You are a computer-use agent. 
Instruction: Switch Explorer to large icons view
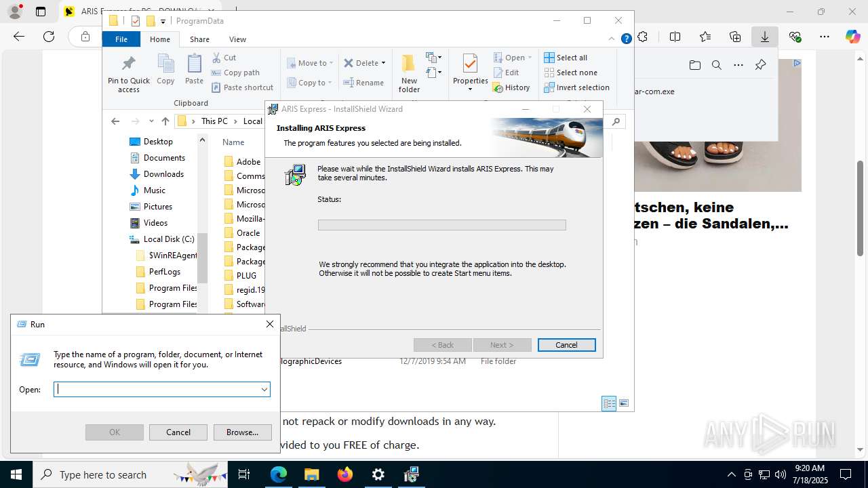click(624, 404)
